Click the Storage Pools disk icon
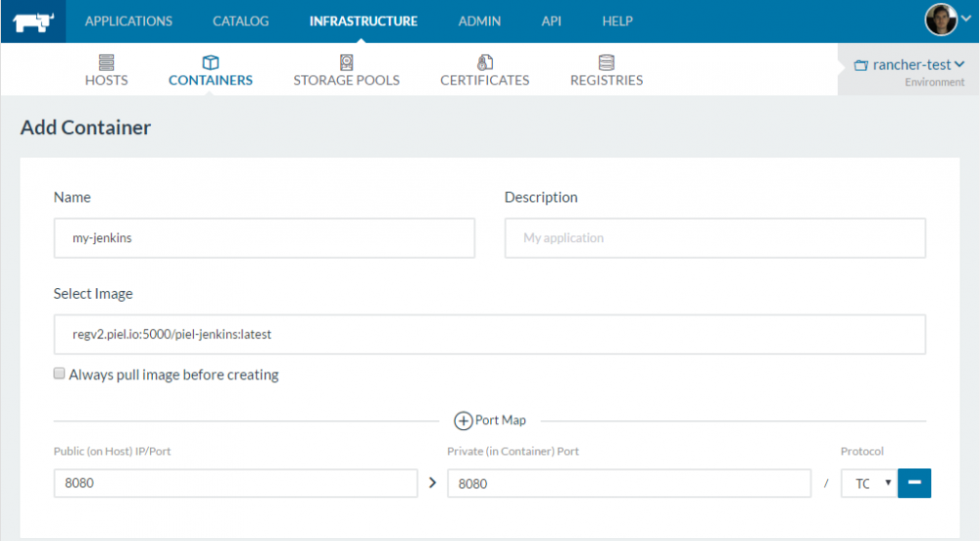 [x=346, y=62]
